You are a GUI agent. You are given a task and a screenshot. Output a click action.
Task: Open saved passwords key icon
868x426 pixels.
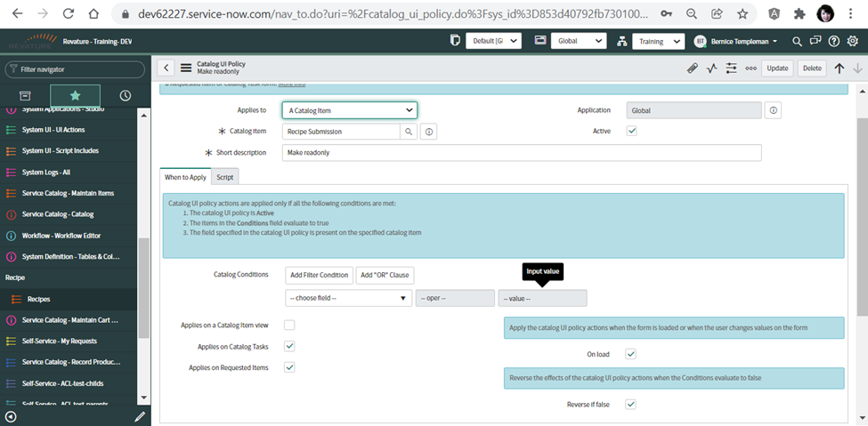point(667,13)
